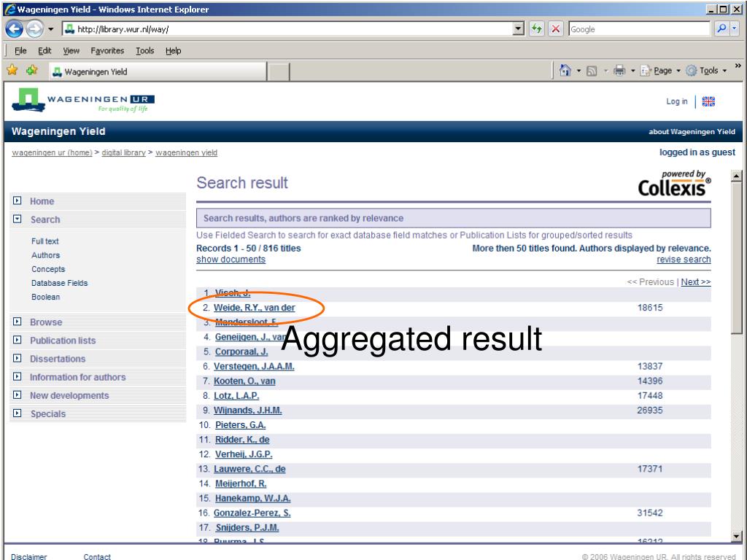Open the Collexis logo link
Screen dimensions: 747x560
pyautogui.click(x=674, y=183)
